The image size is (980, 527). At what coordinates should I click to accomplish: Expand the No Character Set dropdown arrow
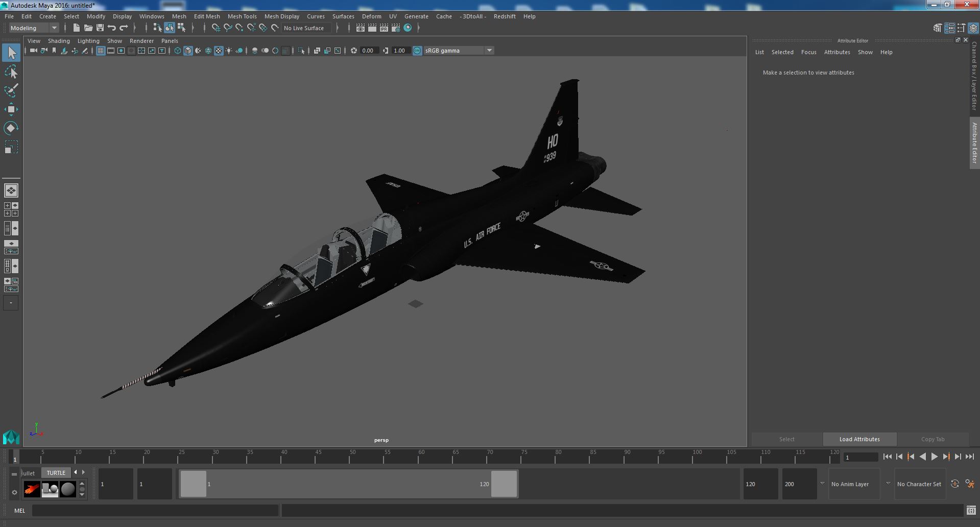(x=888, y=483)
